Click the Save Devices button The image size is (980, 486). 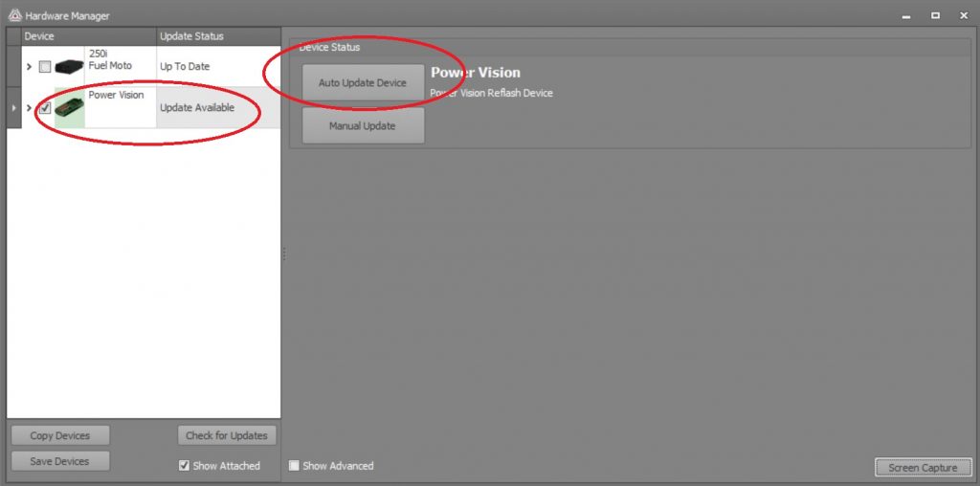coord(60,461)
